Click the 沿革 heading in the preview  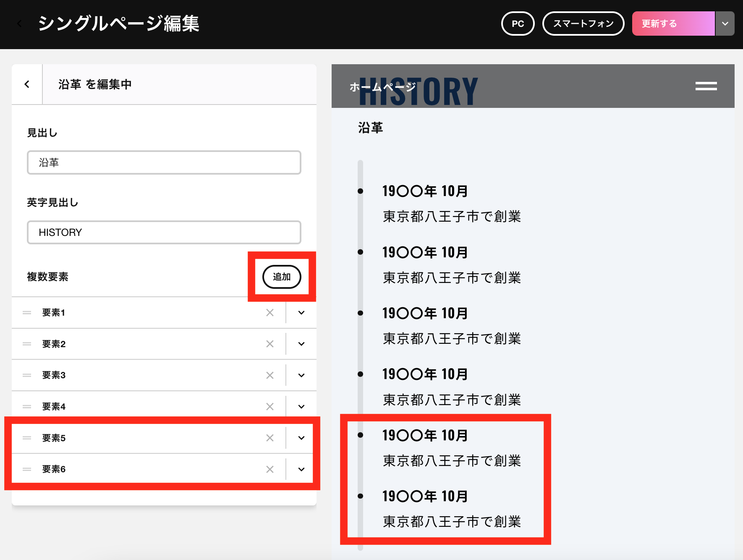point(370,128)
